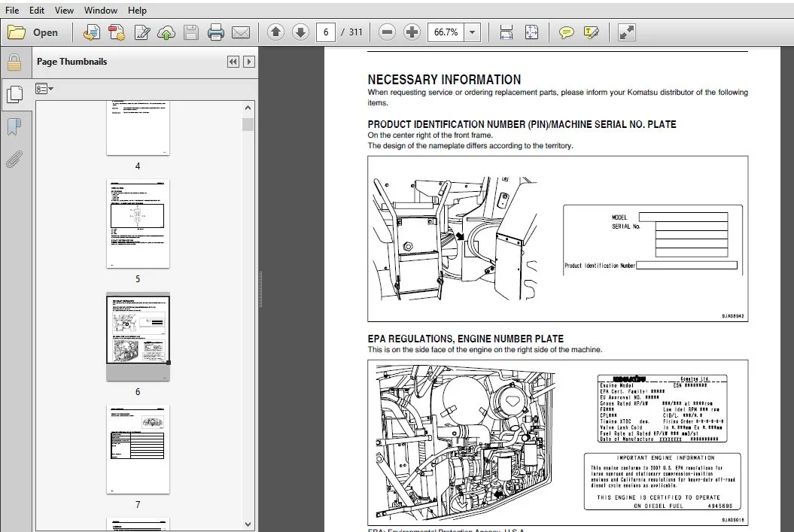Image resolution: width=794 pixels, height=532 pixels.
Task: Open the Bookmarks panel icon
Action: pos(14,126)
